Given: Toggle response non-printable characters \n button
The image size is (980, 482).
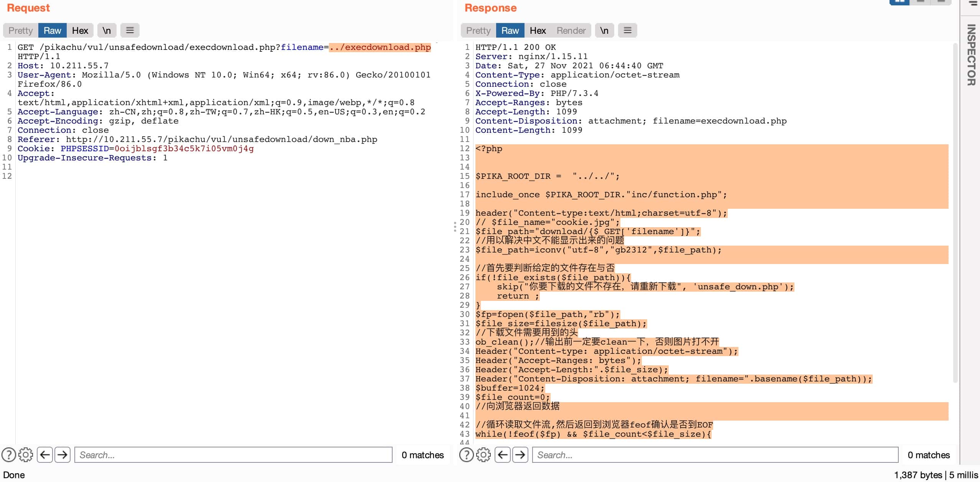Looking at the screenshot, I should point(604,30).
